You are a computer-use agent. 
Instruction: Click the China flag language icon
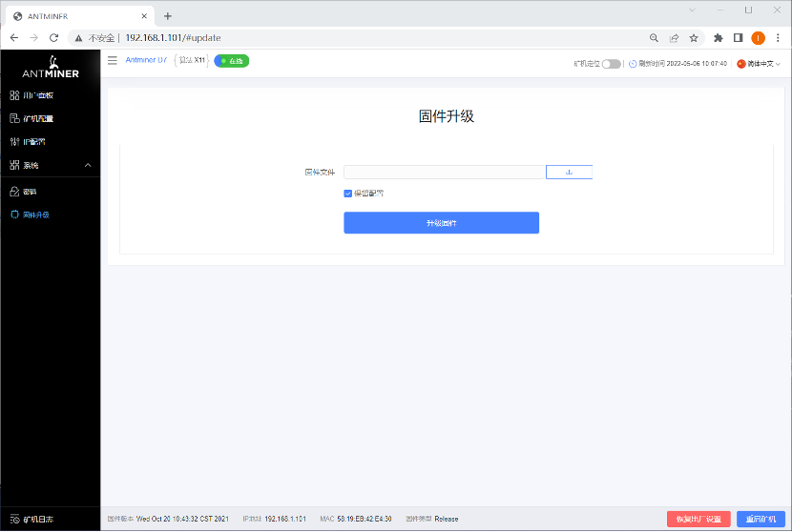click(x=741, y=64)
